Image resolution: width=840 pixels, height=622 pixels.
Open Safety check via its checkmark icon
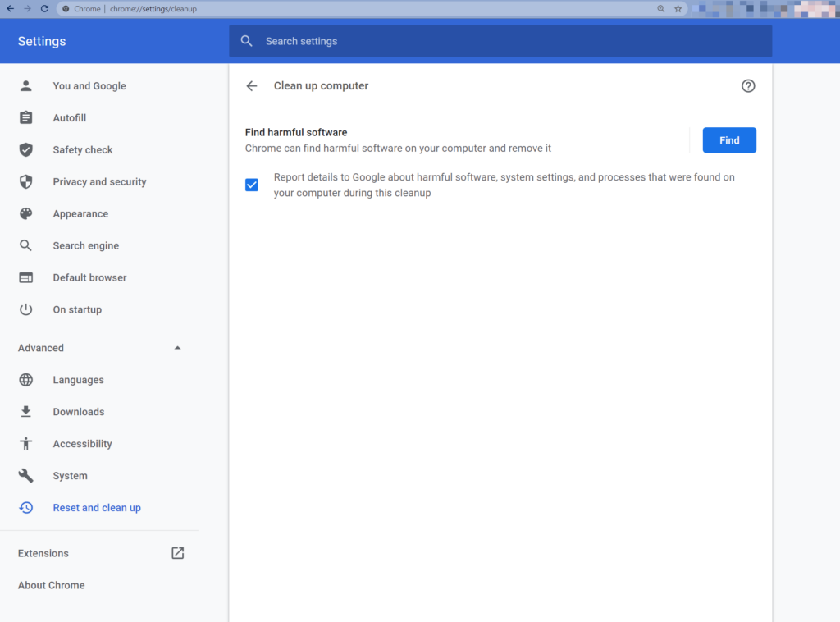[x=25, y=149]
